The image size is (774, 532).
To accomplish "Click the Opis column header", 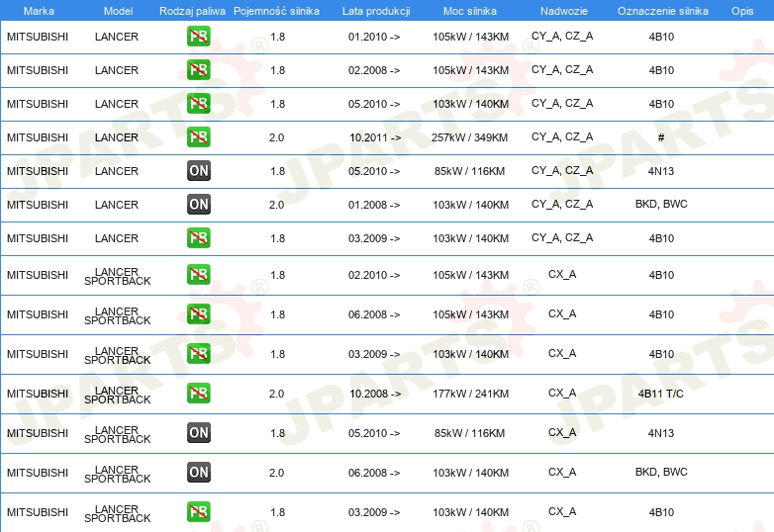I will coord(742,11).
